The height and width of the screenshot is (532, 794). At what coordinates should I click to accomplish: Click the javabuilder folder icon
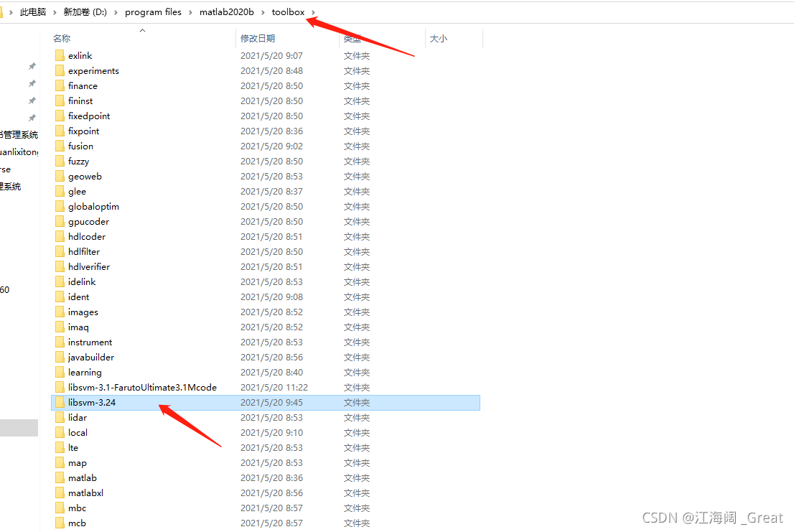(x=60, y=358)
